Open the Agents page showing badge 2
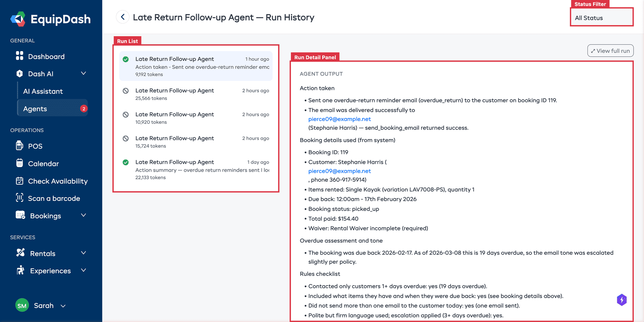 coord(35,108)
